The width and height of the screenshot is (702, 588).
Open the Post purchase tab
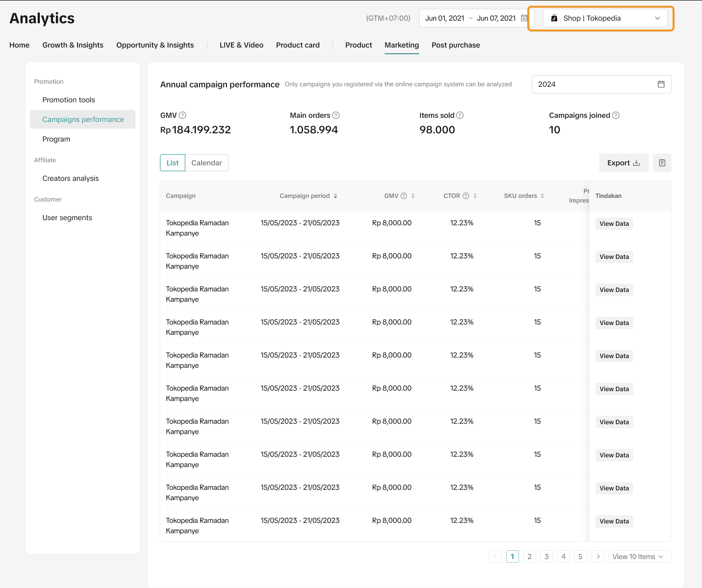click(455, 45)
